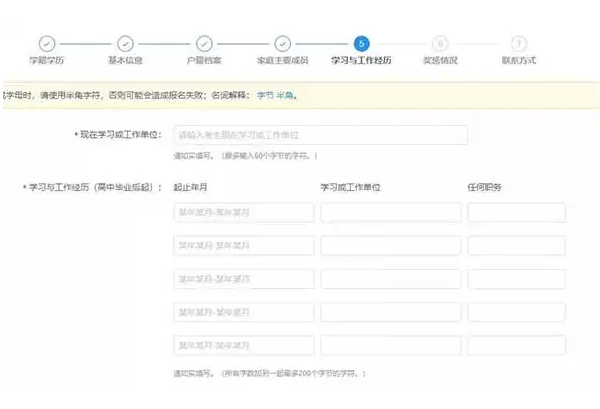Go to the 学籍学历 step label
Screen dimensions: 600x409
(47, 60)
